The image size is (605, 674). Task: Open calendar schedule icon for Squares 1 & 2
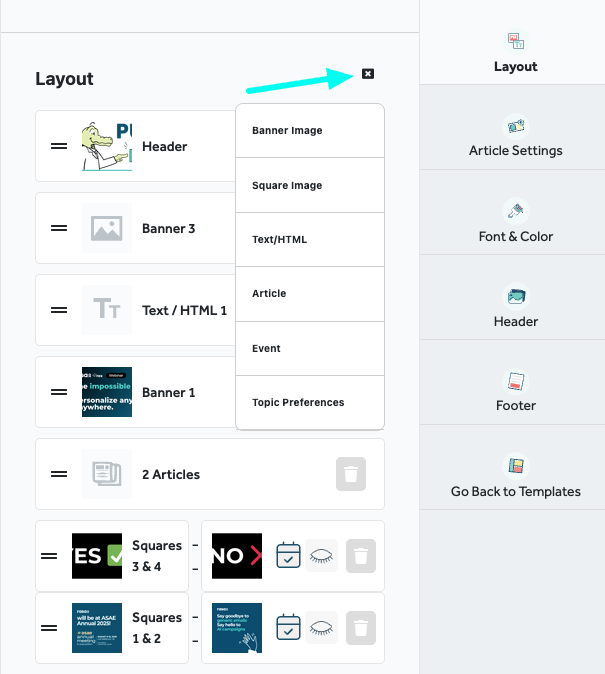coord(288,628)
